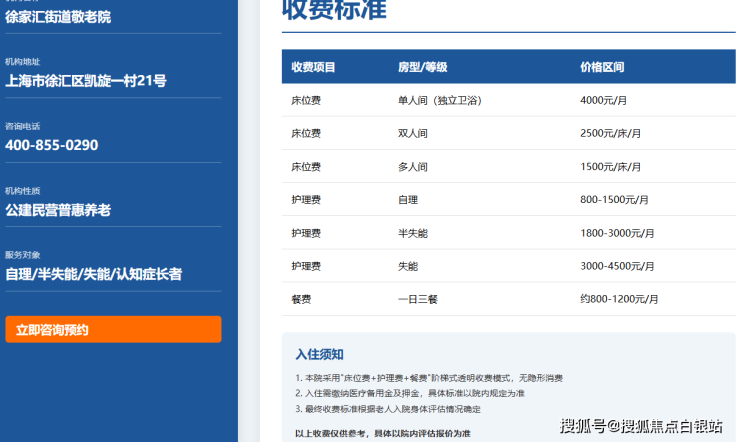Click 床位费 in the 多人间 row

click(x=306, y=167)
